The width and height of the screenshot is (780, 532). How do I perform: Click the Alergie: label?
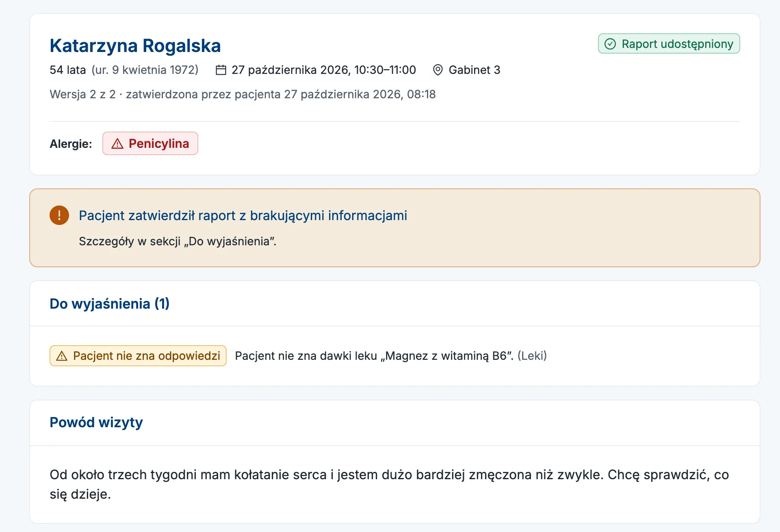71,144
